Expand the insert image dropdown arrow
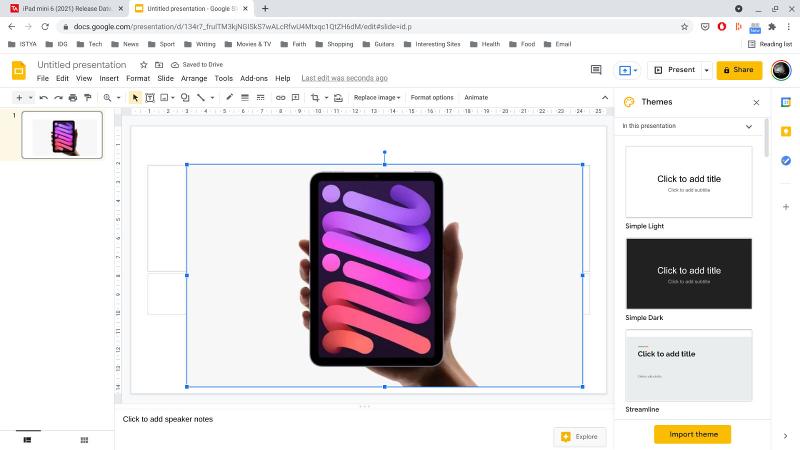 pyautogui.click(x=173, y=97)
